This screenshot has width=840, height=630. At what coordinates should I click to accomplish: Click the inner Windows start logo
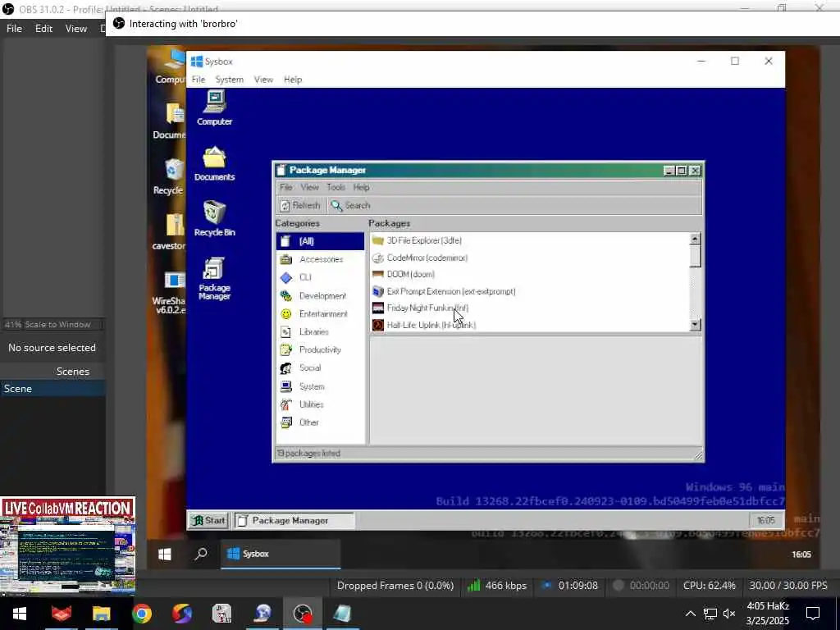(x=165, y=554)
